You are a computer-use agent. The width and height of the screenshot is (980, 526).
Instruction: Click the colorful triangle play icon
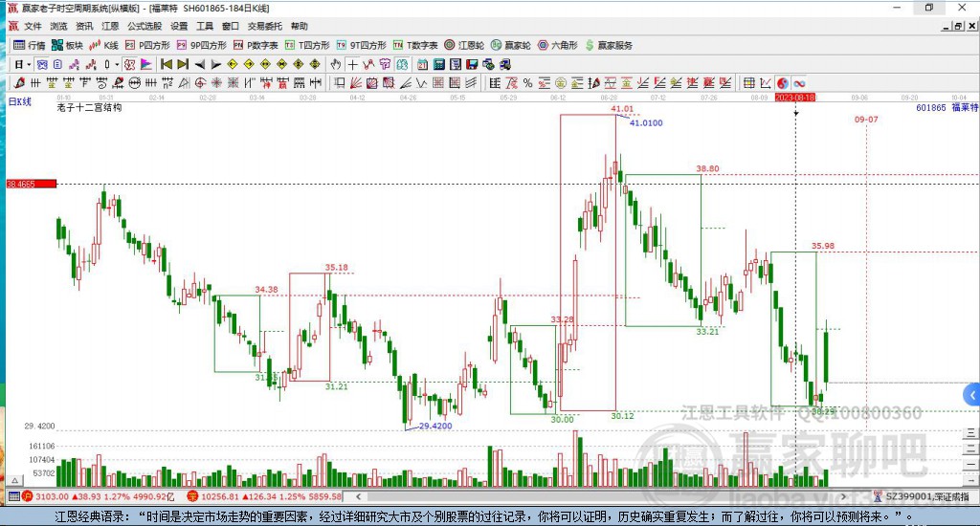(145, 64)
